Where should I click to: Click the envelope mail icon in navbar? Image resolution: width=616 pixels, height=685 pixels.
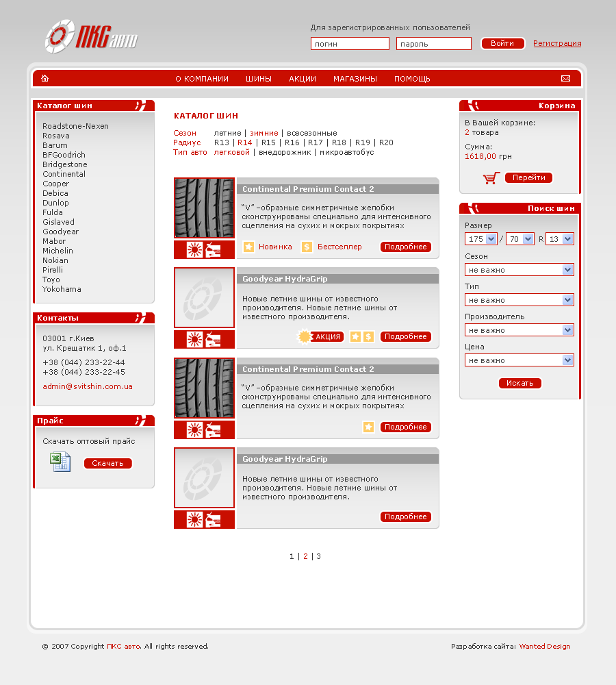pyautogui.click(x=565, y=79)
